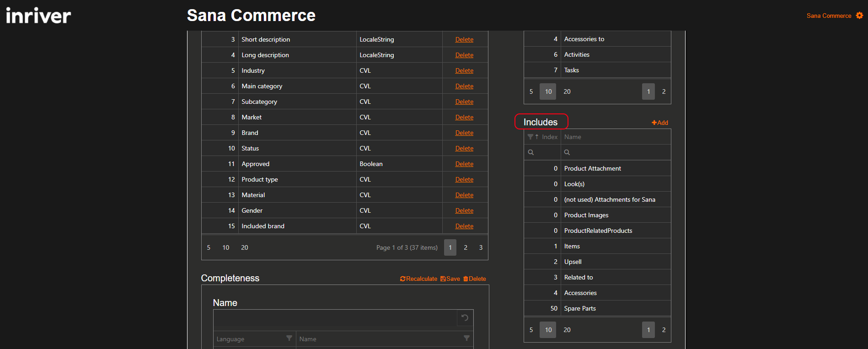Save the completeness settings

tap(450, 279)
